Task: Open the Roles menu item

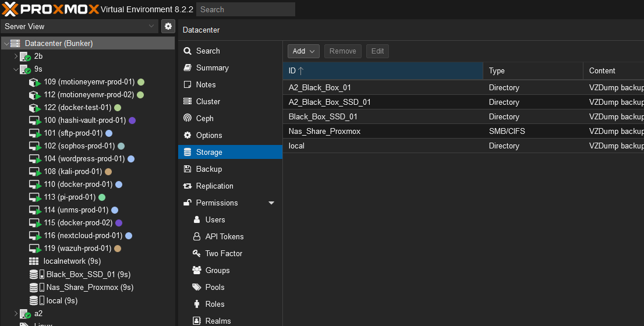Action: (231, 304)
